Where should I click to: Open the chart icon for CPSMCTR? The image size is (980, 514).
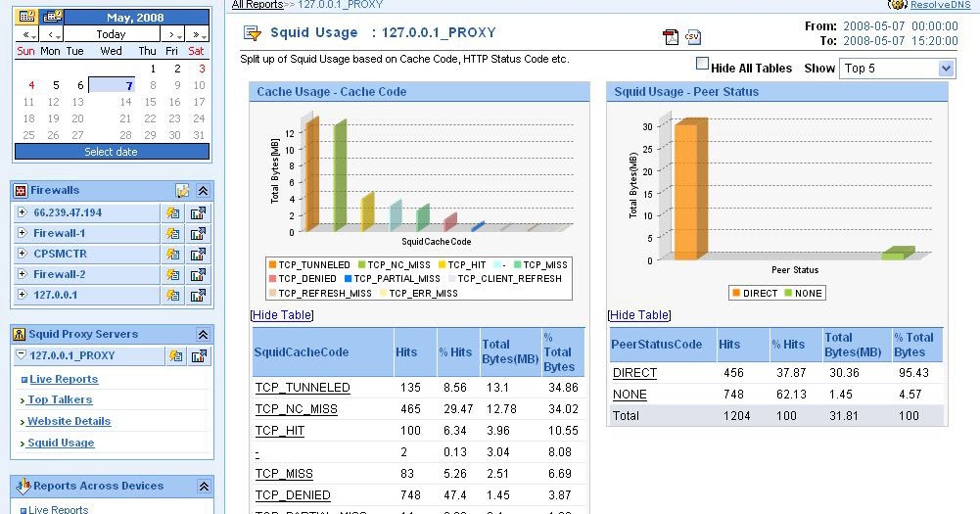coord(198,255)
